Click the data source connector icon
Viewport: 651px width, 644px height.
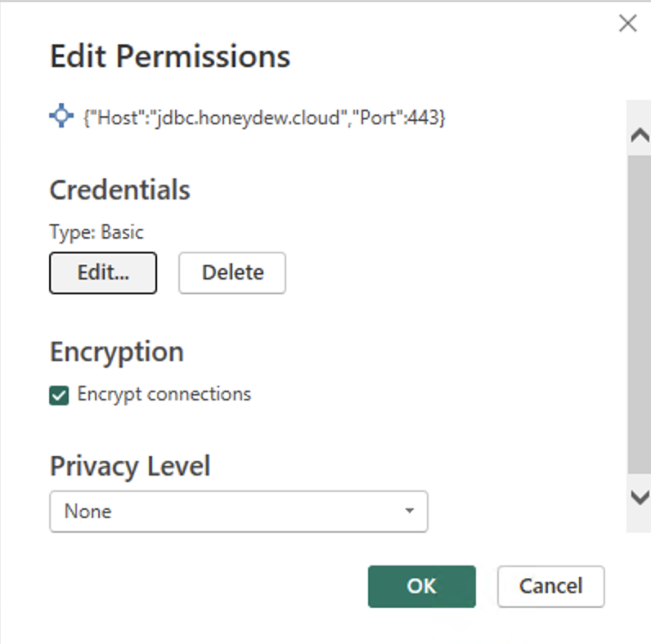tap(62, 116)
